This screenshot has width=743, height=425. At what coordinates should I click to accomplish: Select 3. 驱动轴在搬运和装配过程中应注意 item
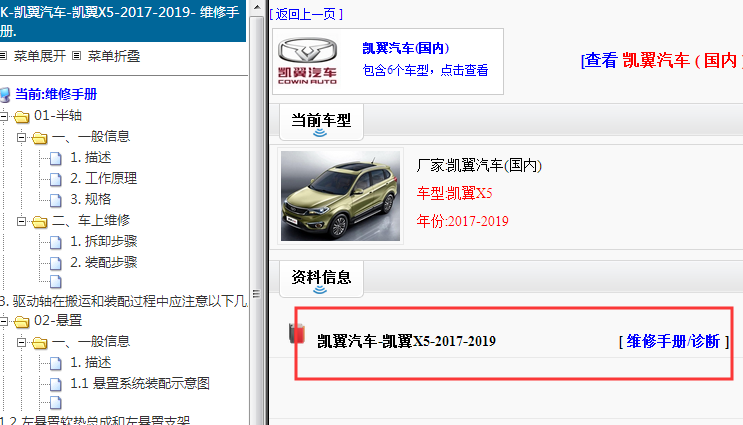click(123, 301)
